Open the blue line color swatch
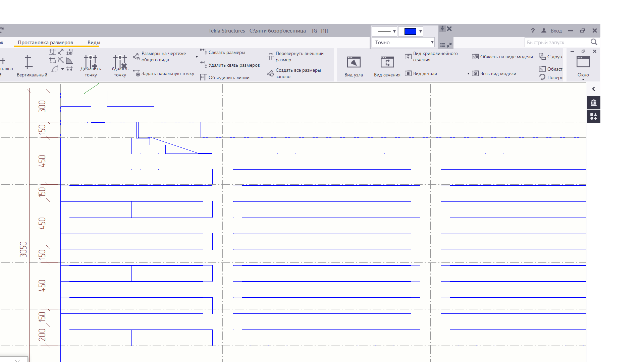Screen dimensions: 644x362 coord(410,32)
